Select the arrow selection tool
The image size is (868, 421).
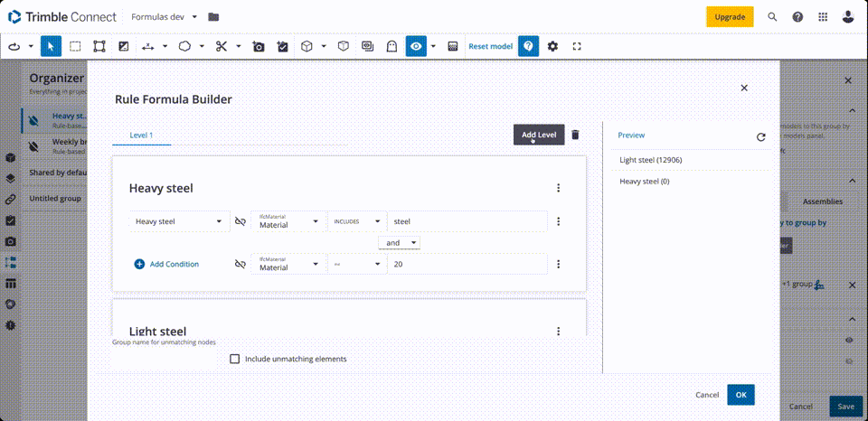(51, 46)
